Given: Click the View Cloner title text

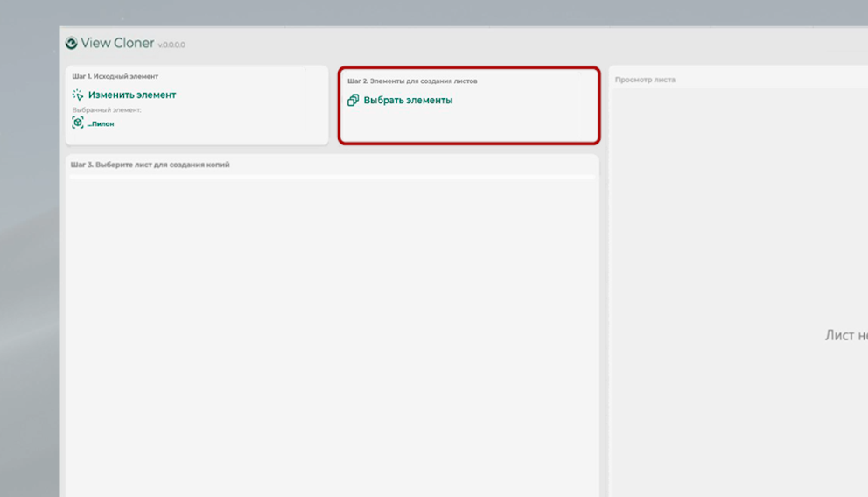Looking at the screenshot, I should click(117, 43).
